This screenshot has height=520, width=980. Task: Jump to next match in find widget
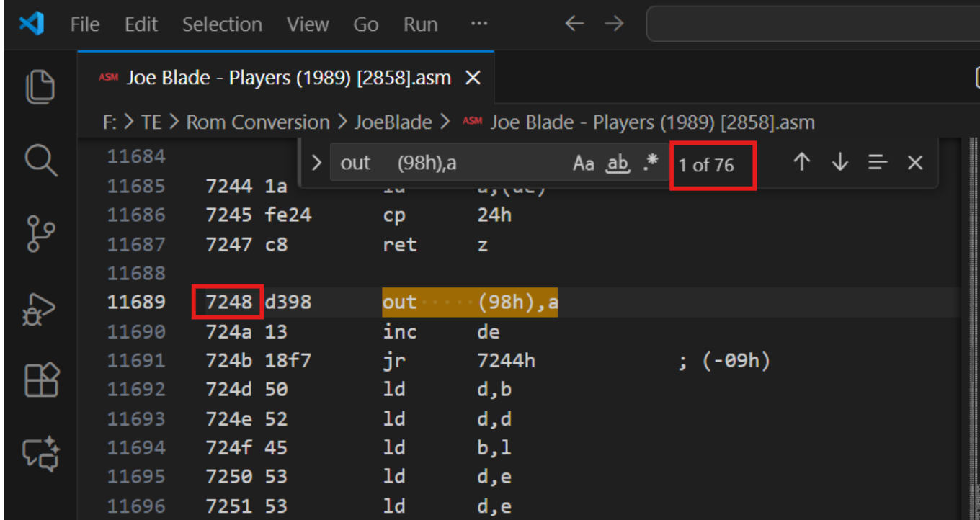839,163
